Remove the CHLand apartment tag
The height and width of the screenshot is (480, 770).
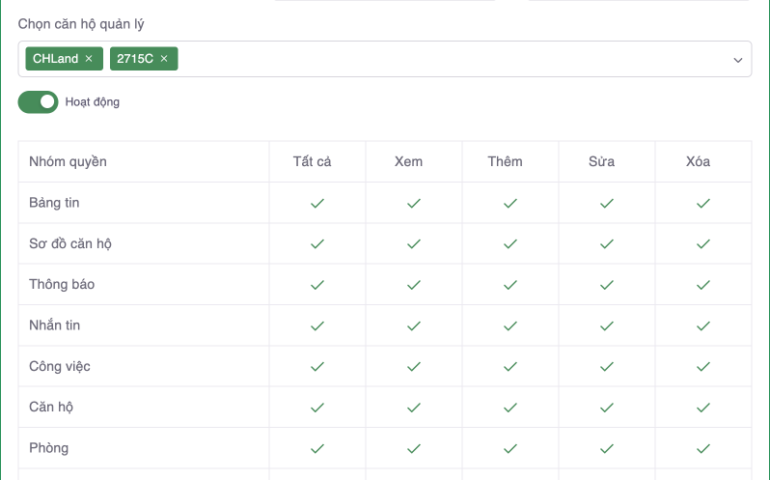pos(89,59)
